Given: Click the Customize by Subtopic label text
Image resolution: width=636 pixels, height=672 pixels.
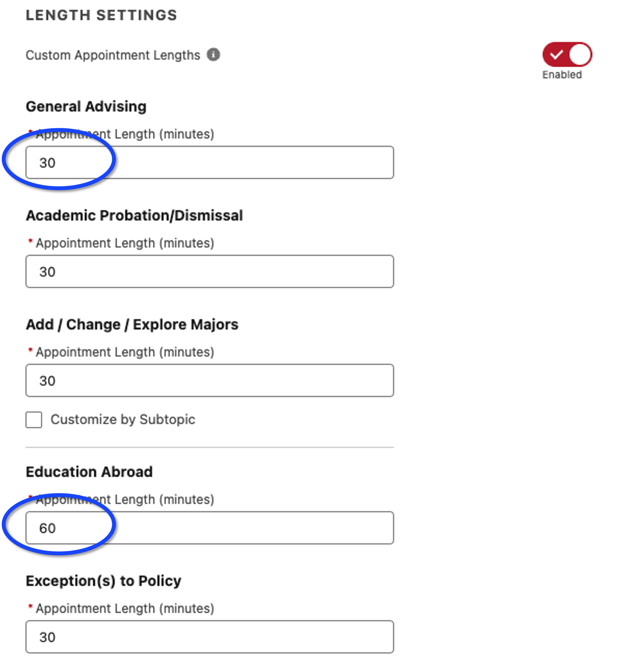Looking at the screenshot, I should point(123,420).
